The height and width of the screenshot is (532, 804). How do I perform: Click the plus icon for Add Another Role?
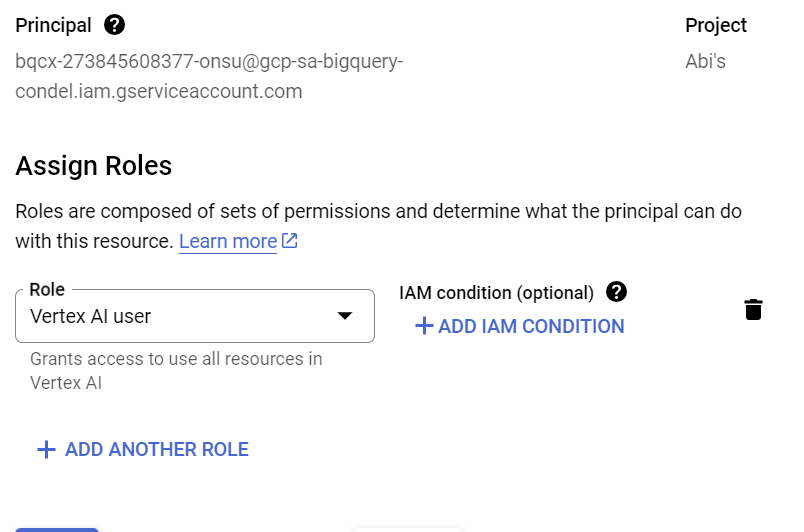(x=46, y=450)
